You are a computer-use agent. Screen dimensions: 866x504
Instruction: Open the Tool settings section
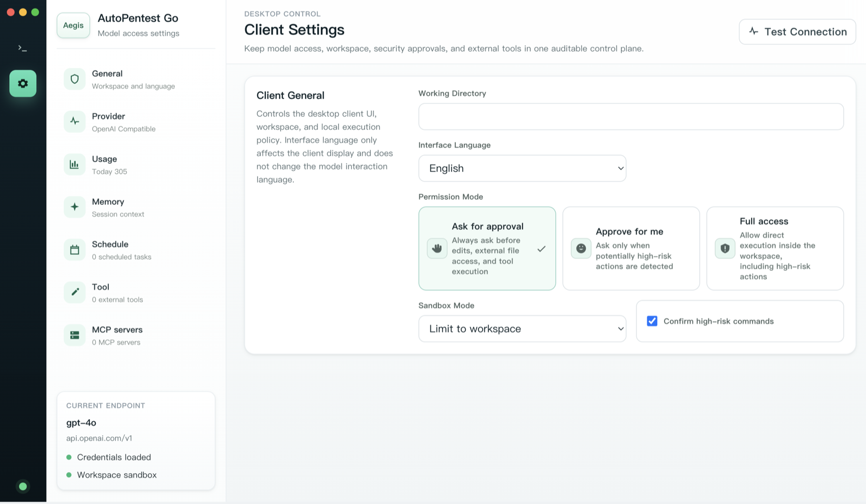(x=136, y=293)
